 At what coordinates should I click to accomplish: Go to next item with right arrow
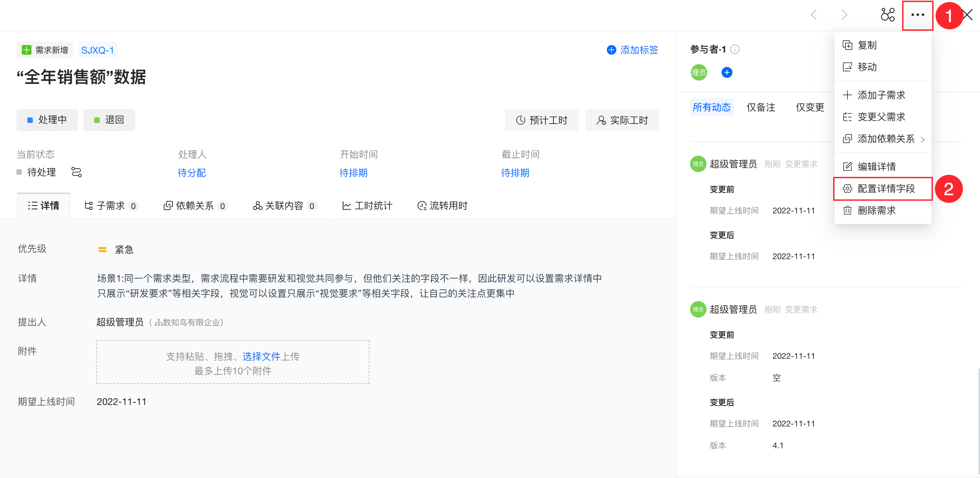click(844, 15)
